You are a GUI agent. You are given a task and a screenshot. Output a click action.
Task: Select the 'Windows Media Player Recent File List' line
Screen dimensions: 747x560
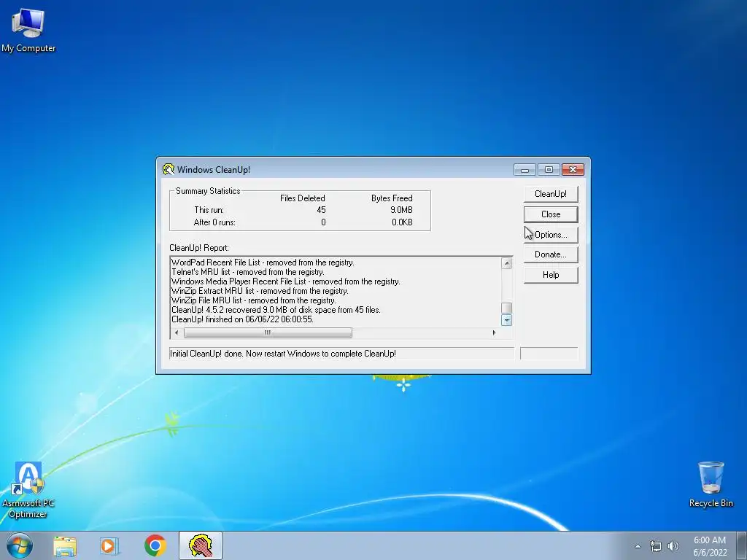[x=285, y=281]
